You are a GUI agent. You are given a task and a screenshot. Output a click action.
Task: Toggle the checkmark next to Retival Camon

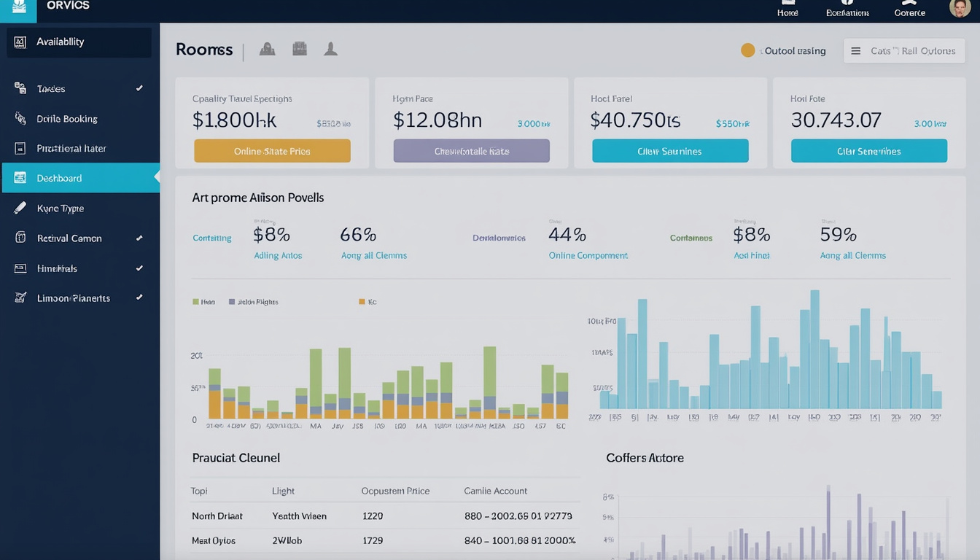pos(139,238)
